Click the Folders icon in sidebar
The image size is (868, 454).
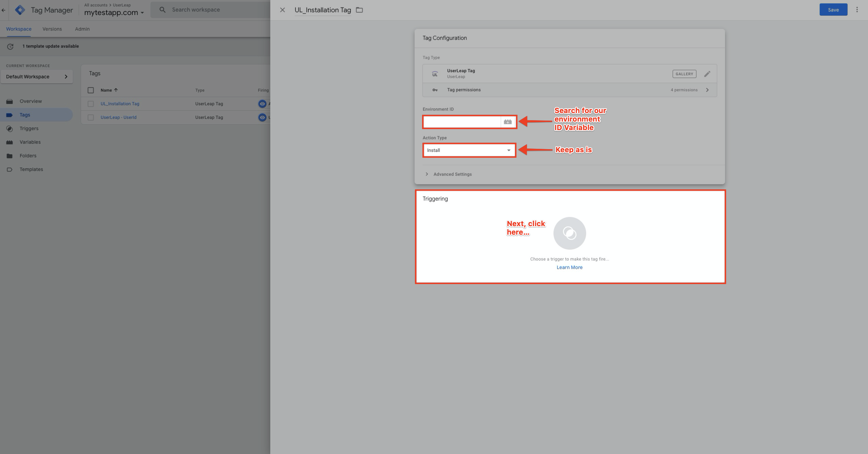pos(10,156)
